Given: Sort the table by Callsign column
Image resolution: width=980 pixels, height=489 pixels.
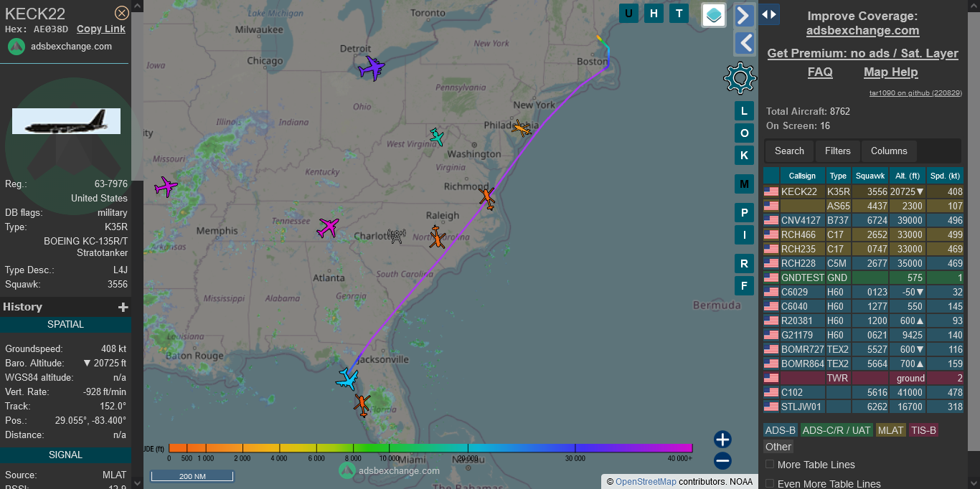Looking at the screenshot, I should [802, 176].
